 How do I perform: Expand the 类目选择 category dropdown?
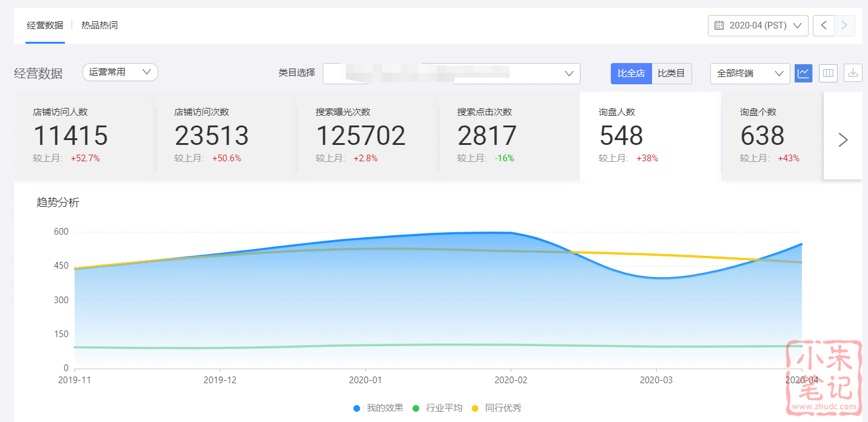point(451,73)
